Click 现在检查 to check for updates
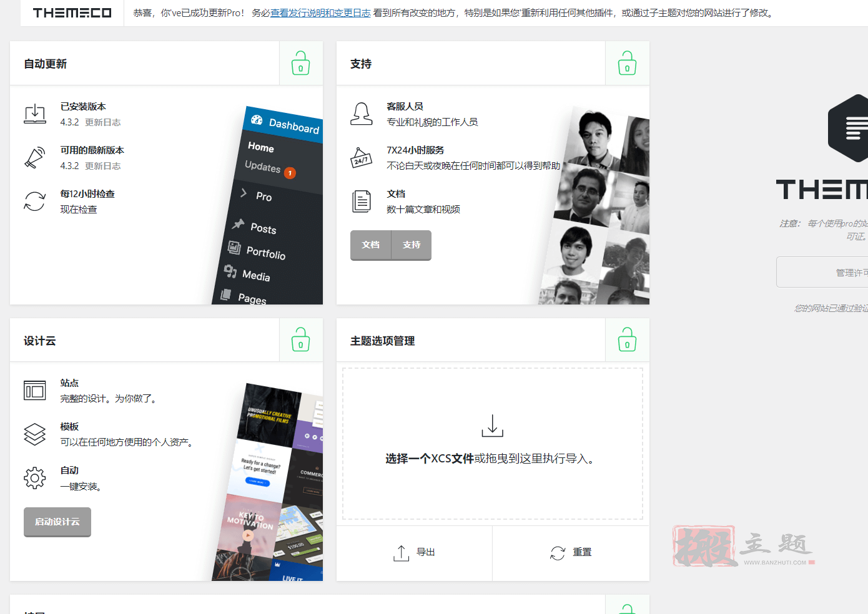 tap(79, 210)
